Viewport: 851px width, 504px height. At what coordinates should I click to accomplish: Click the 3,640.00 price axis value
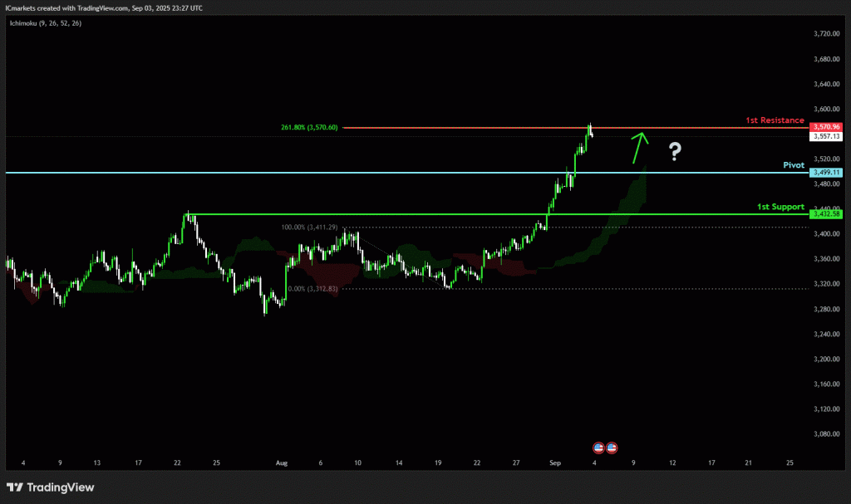point(827,84)
